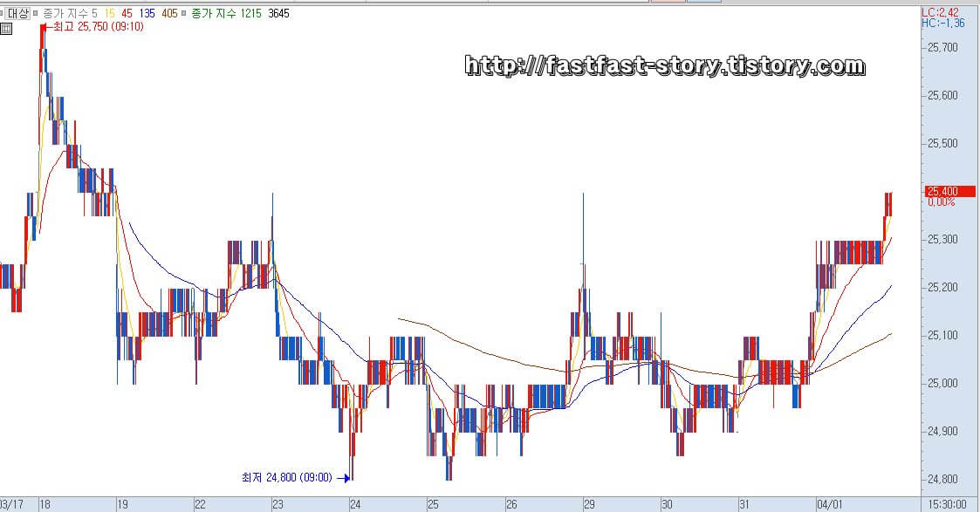Toggle the small square before 종가 지수 1215
Screen dimensions: 980x512
tap(184, 13)
